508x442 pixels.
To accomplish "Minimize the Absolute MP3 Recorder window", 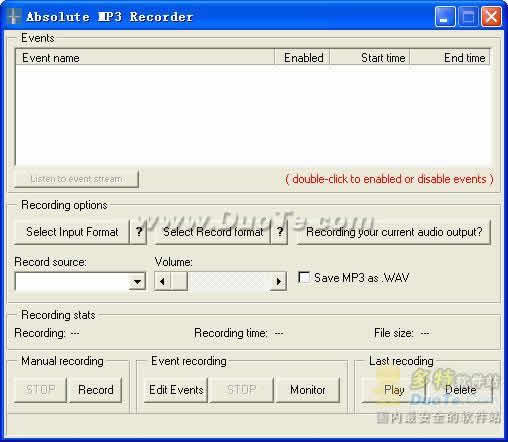I will (445, 16).
